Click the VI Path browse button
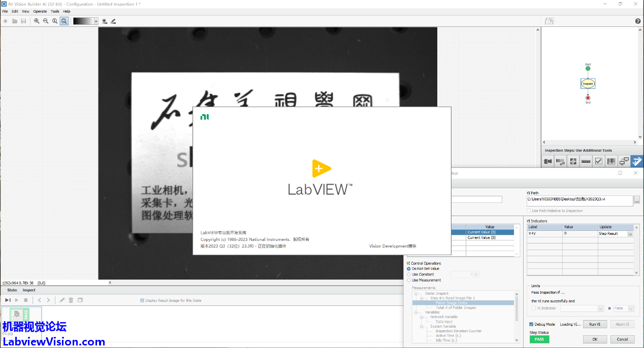This screenshot has width=644, height=348. [x=637, y=200]
